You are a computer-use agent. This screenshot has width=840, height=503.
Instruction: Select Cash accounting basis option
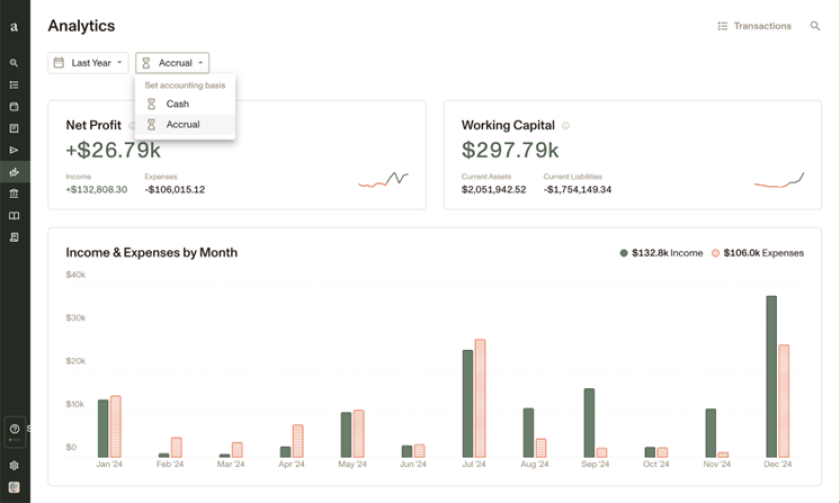(x=177, y=104)
